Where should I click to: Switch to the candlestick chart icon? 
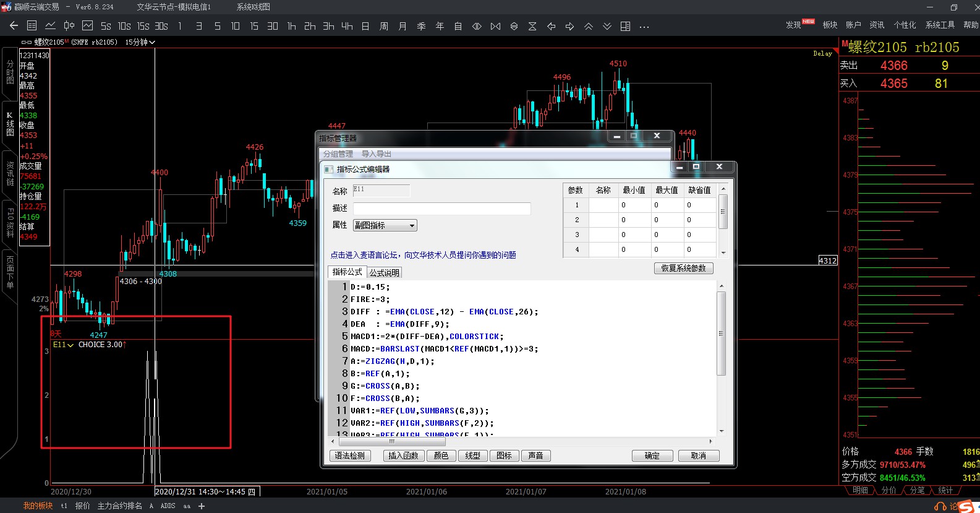pos(69,26)
